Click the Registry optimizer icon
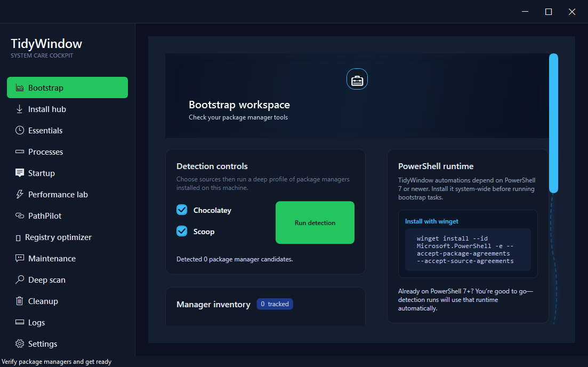 (x=18, y=237)
